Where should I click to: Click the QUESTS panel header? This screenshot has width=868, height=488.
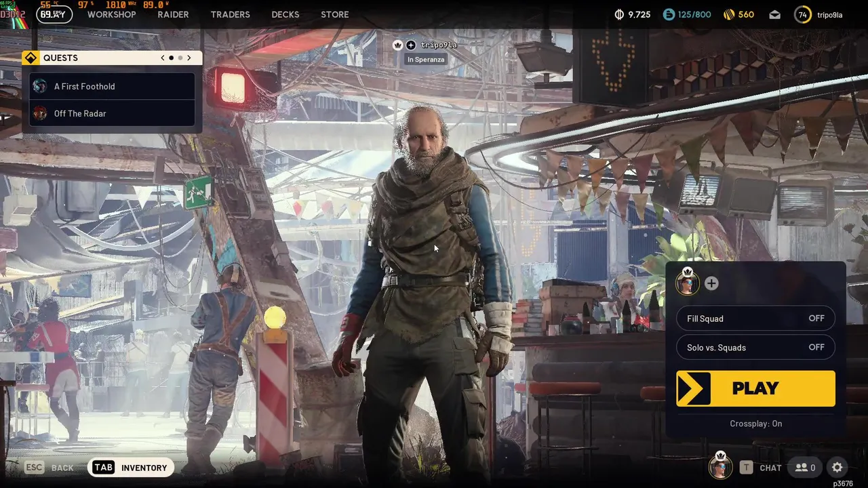click(112, 58)
